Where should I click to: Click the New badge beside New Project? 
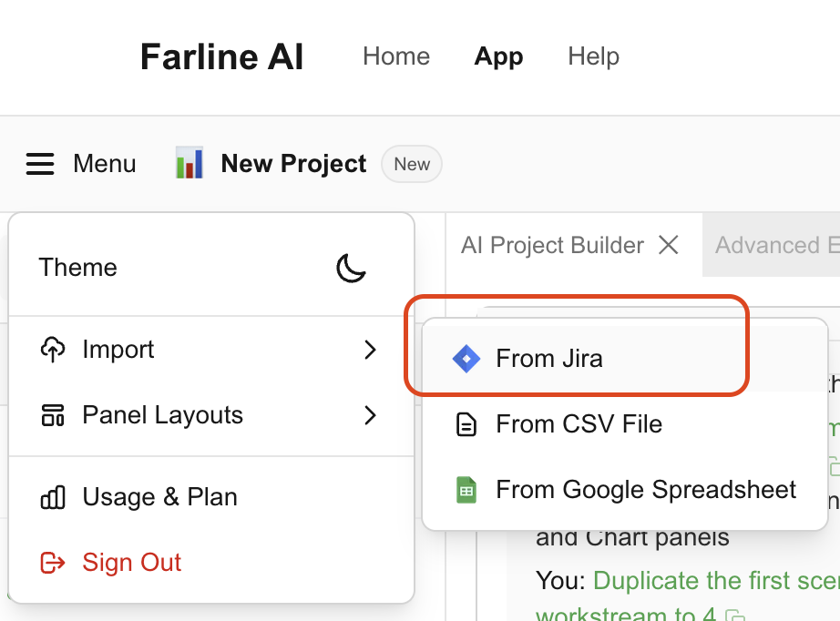pyautogui.click(x=411, y=164)
